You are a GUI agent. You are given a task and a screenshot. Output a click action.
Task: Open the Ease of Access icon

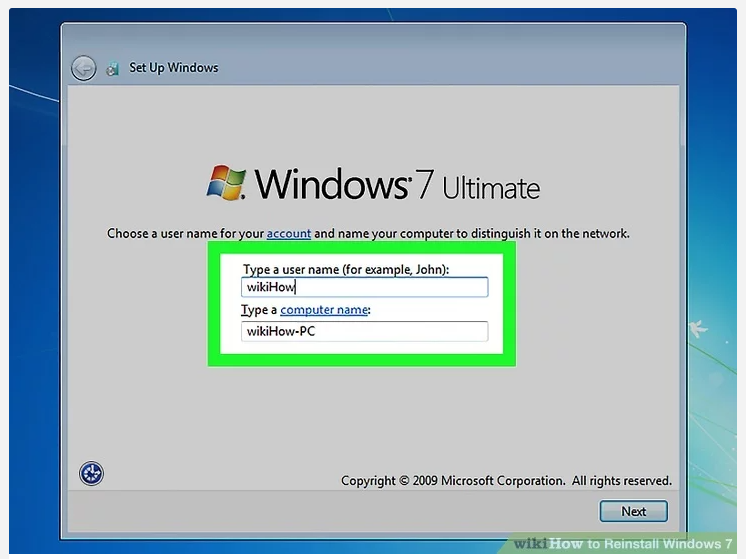coord(91,473)
